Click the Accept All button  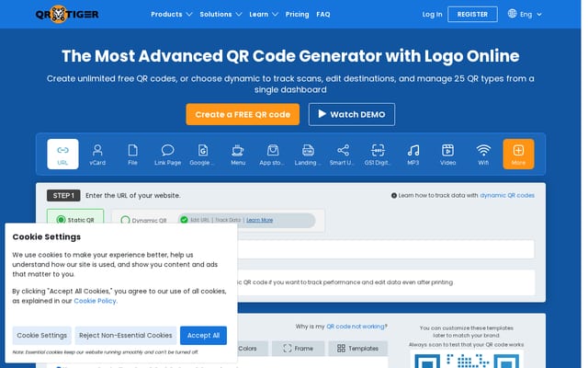tap(203, 335)
